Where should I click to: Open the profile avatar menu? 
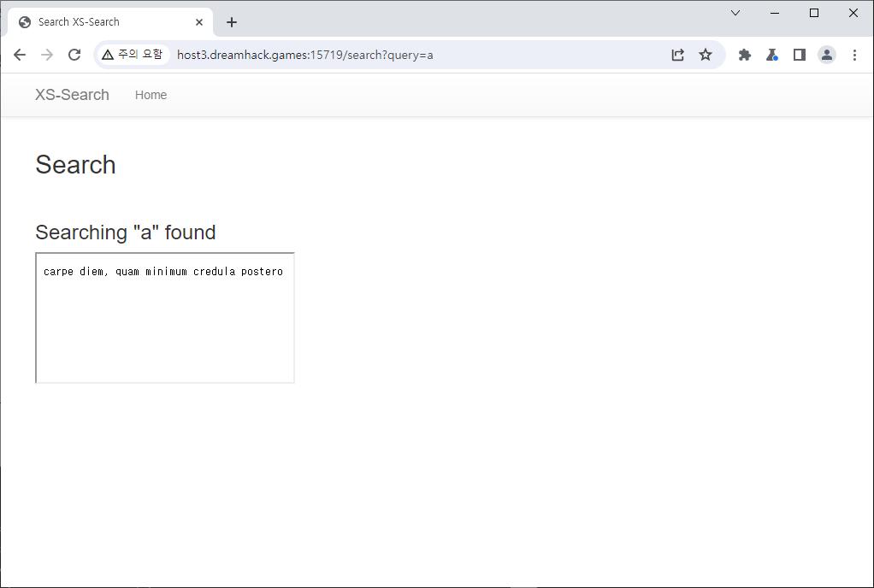point(827,55)
